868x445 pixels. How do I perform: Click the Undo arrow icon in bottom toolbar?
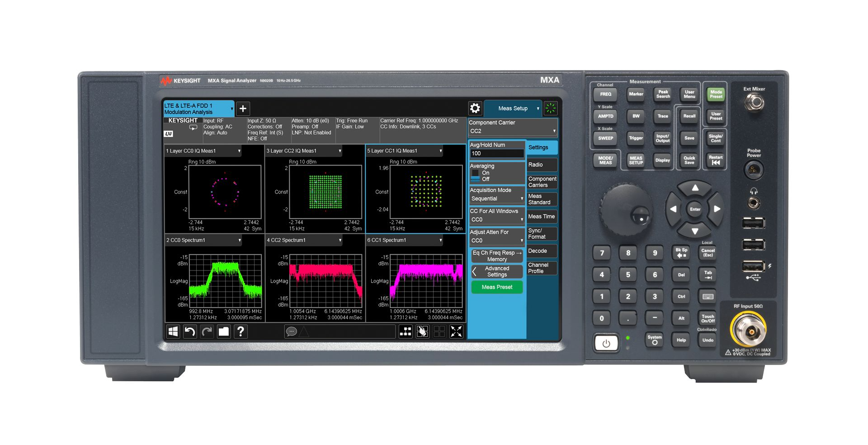(x=190, y=331)
